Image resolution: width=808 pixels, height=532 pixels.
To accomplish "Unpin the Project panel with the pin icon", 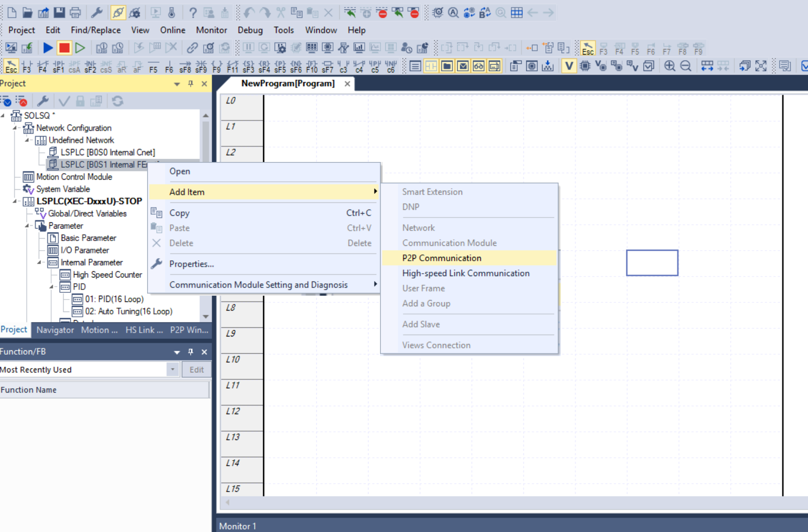I will 190,83.
